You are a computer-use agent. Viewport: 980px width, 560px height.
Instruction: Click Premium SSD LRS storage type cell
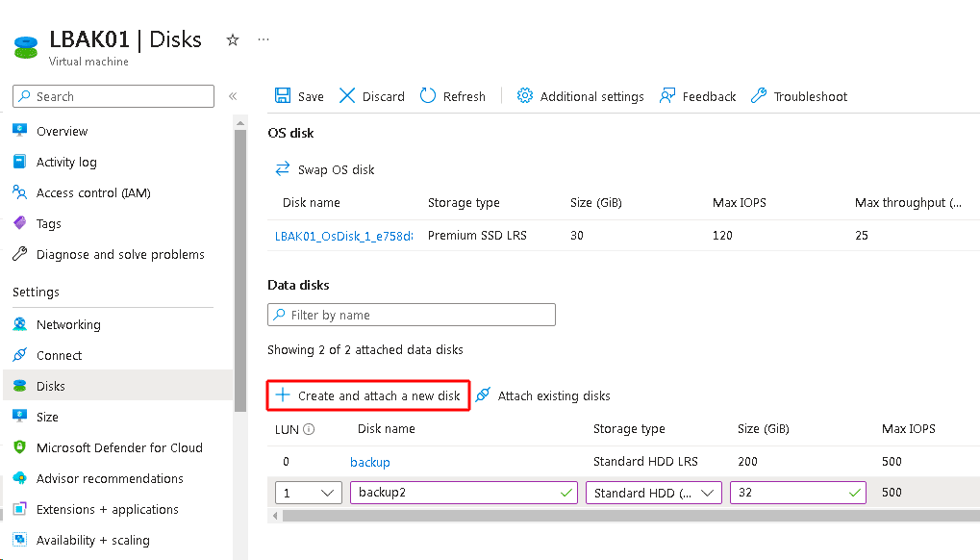(477, 236)
